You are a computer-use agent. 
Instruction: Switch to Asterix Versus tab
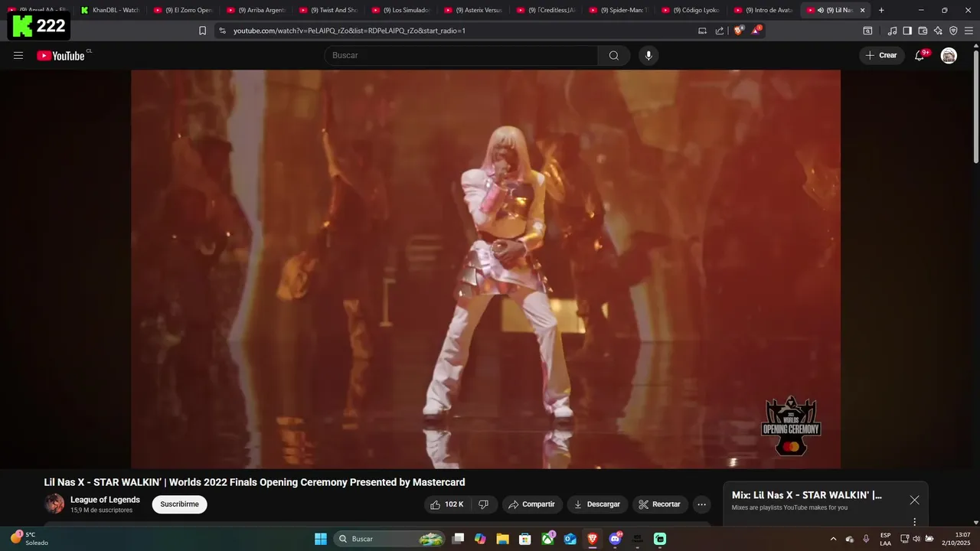click(472, 10)
